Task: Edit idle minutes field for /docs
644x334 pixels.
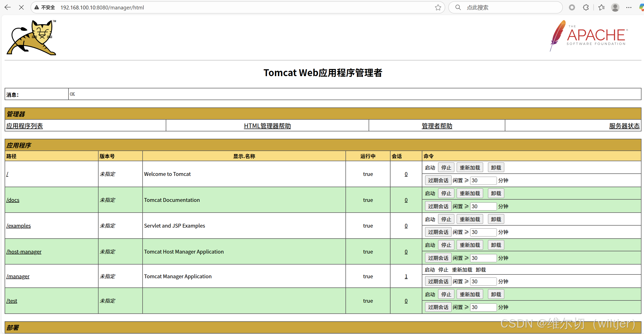Action: 483,206
